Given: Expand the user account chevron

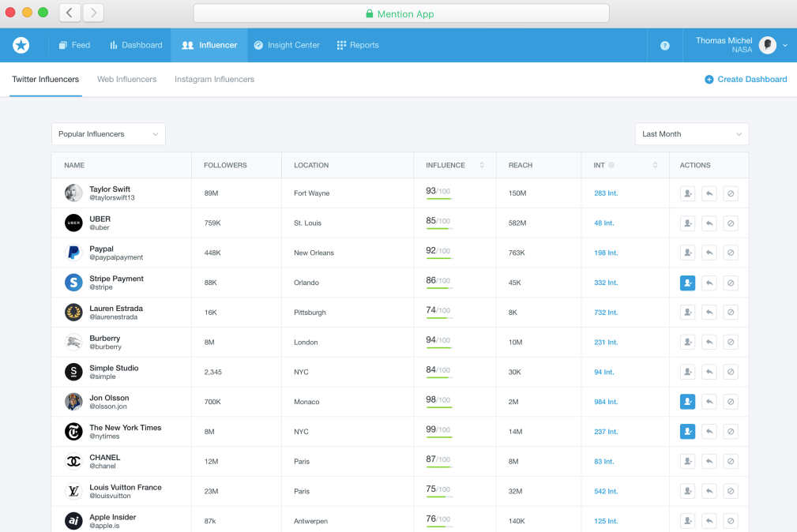Looking at the screenshot, I should coord(785,45).
